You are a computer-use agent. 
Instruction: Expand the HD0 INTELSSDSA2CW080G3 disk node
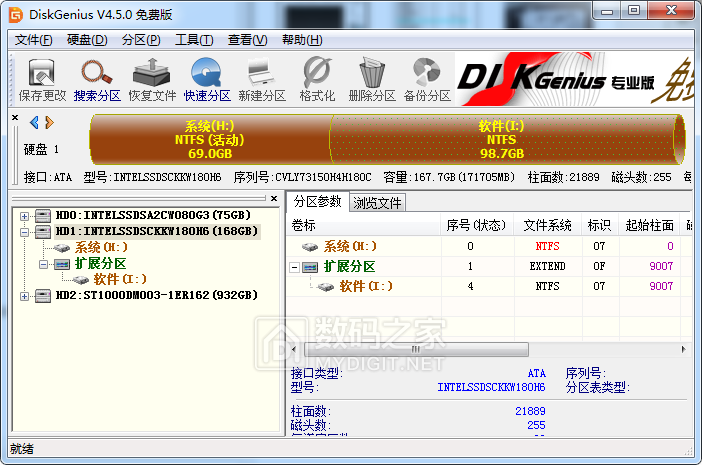click(25, 216)
